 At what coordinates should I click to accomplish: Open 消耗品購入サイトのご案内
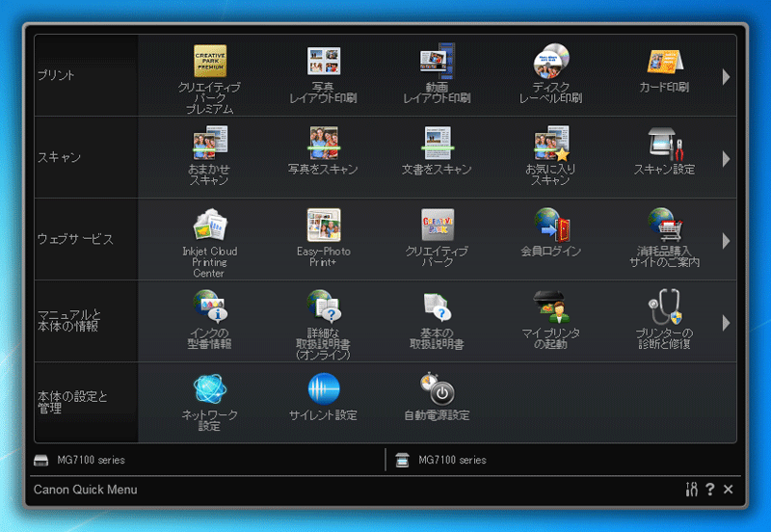tap(665, 226)
